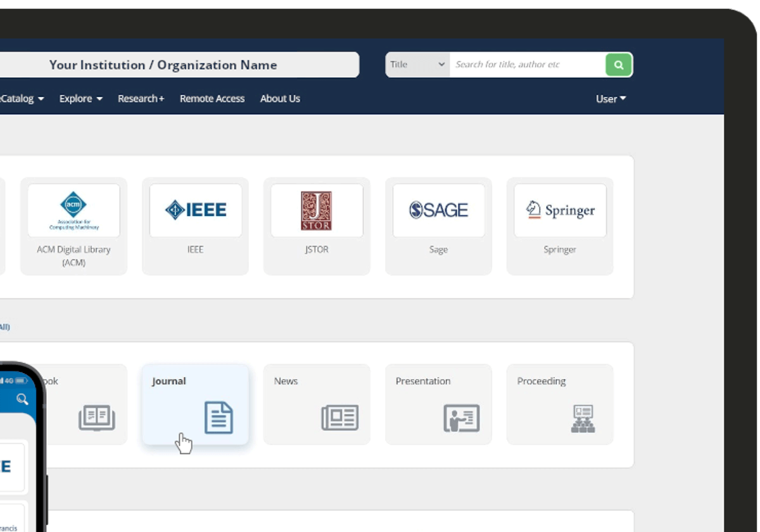Screen dimensions: 760x532
Task: Expand the Catalog dropdown menu
Action: click(22, 99)
